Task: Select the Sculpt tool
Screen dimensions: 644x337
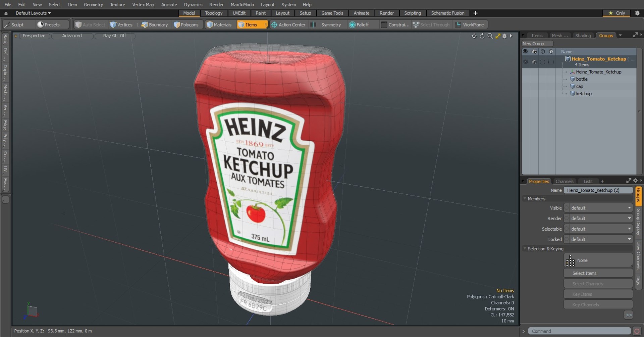Action: coord(18,25)
